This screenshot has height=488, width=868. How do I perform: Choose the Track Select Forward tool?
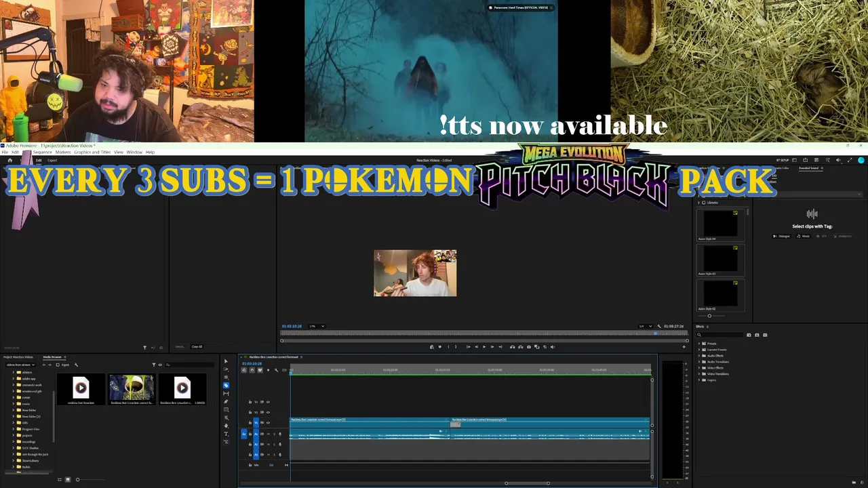pyautogui.click(x=226, y=369)
